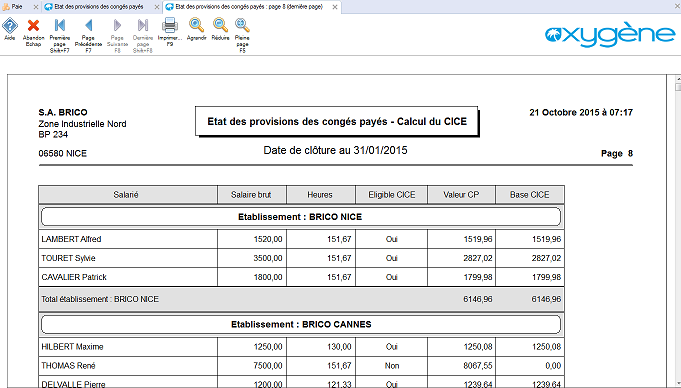This screenshot has height=388, width=681.
Task: Click the 06580 NICE address line
Action: tap(63, 153)
